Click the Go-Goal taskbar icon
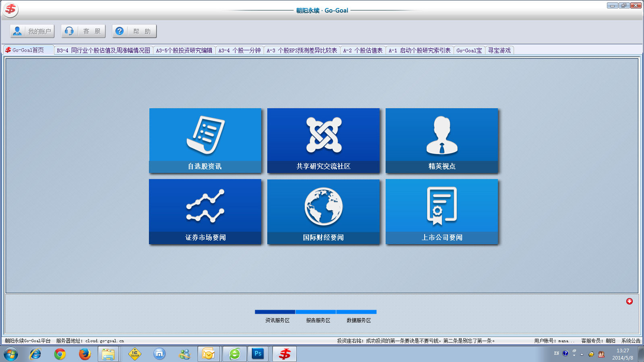Screen dimensions: 644x362 pyautogui.click(x=285, y=354)
